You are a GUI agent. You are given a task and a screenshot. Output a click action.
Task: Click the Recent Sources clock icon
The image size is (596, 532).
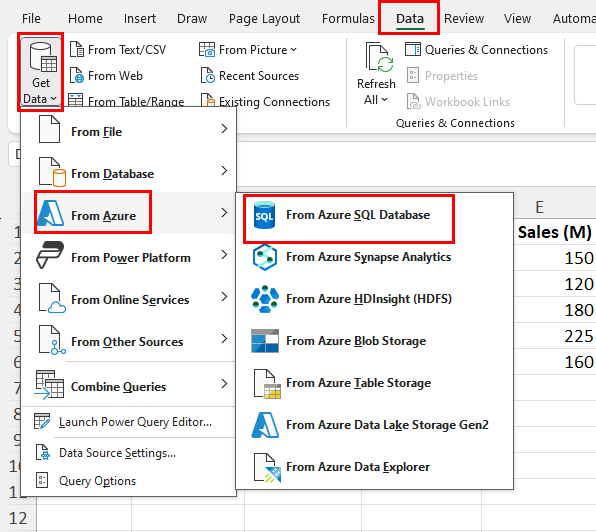point(208,75)
